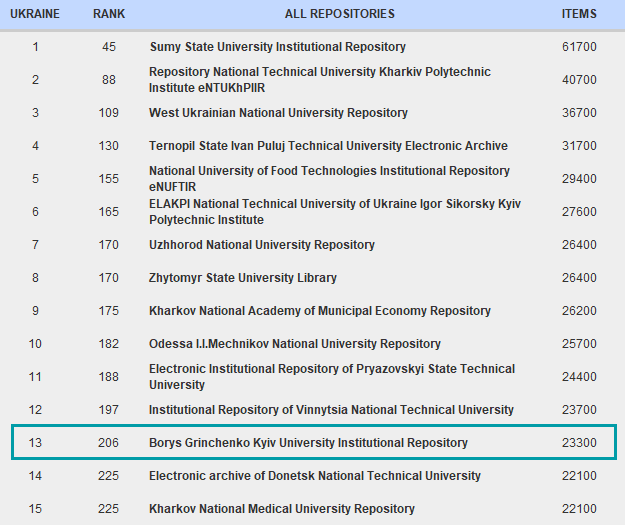This screenshot has height=525, width=625.
Task: Open Repository National Technical University Kharkiv Polytechnic link
Action: tap(320, 80)
